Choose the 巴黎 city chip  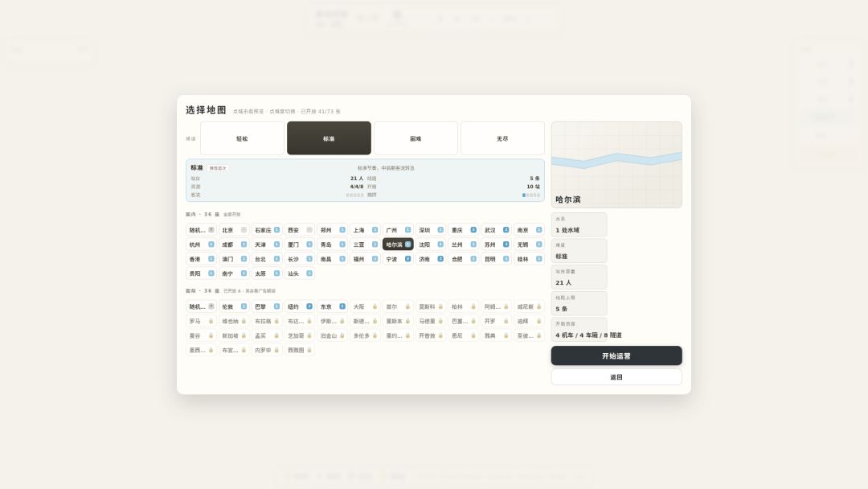(266, 306)
